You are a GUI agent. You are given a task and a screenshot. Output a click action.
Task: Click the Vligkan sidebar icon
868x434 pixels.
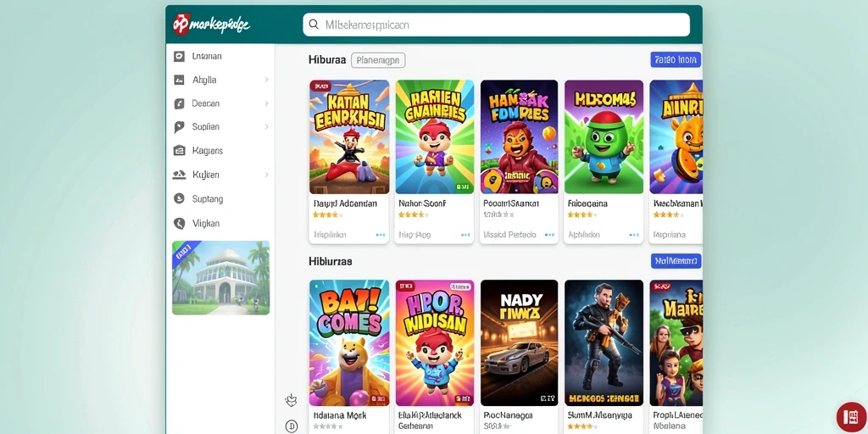coord(179,224)
